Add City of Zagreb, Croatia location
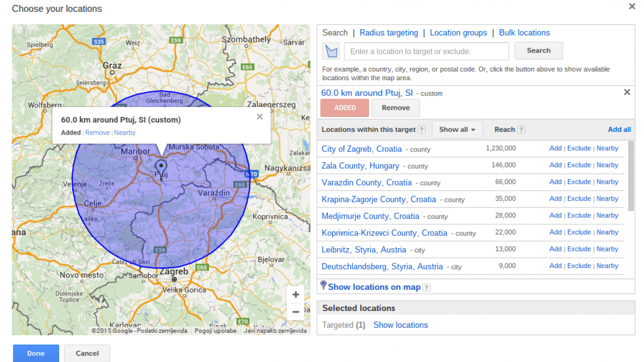 click(x=555, y=148)
